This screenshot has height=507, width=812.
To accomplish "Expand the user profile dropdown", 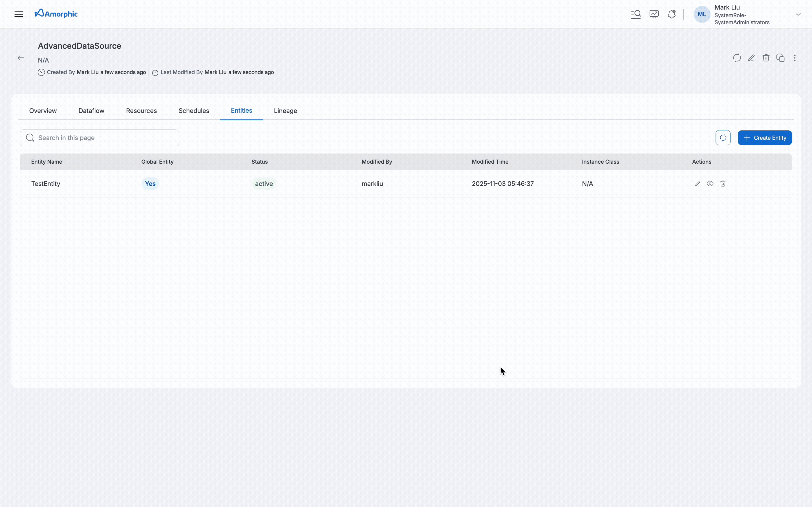I will tap(798, 14).
